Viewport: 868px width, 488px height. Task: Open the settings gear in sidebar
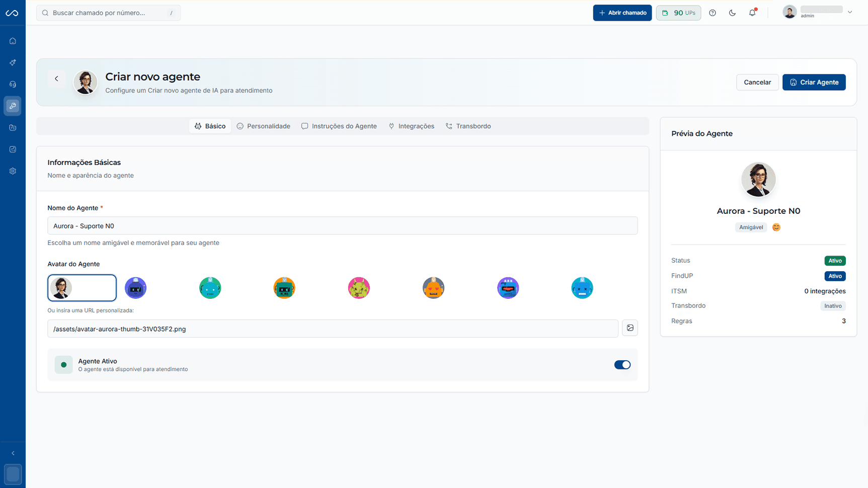[13, 171]
